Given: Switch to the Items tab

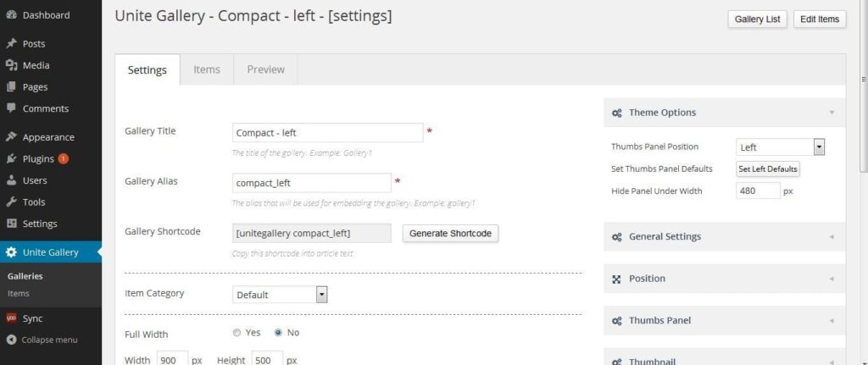Looking at the screenshot, I should point(207,69).
